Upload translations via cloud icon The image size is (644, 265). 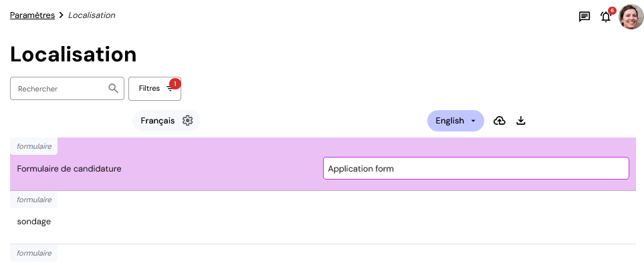(499, 121)
